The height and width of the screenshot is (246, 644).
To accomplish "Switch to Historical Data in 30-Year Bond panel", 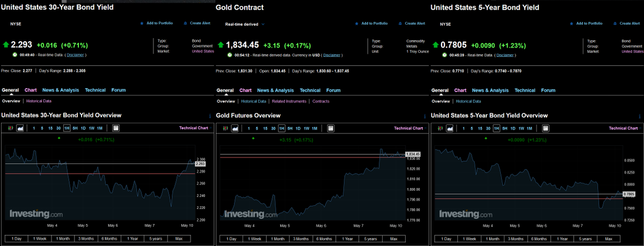I will [39, 101].
